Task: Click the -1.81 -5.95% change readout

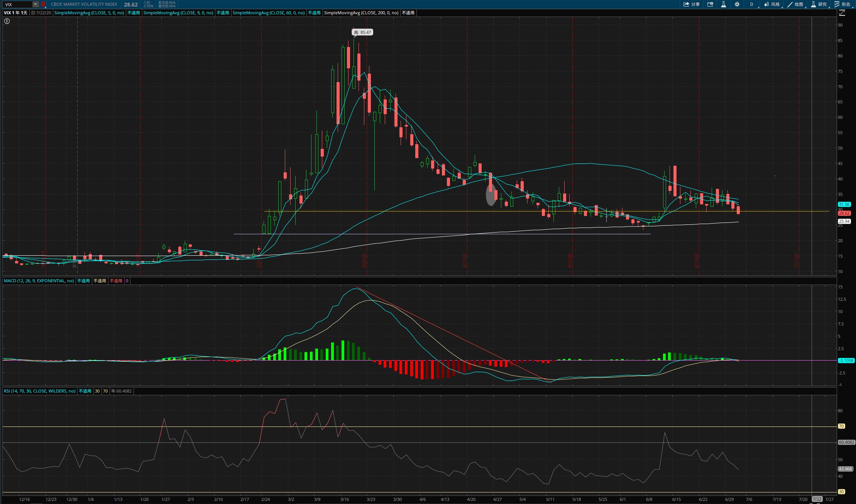Action: (x=148, y=4)
